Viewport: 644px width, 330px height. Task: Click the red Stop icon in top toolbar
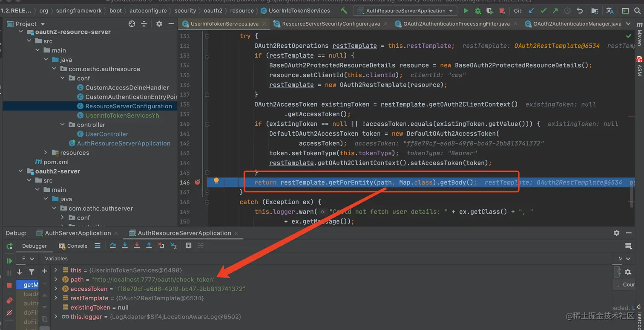[502, 11]
